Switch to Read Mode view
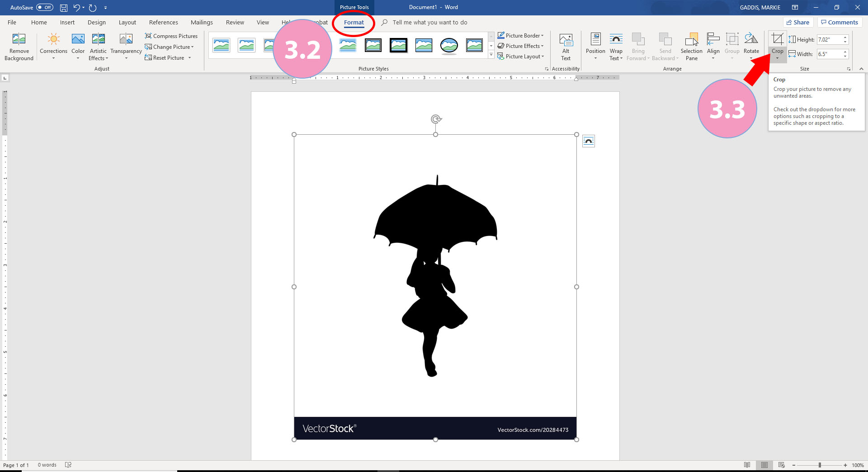Image resolution: width=868 pixels, height=472 pixels. click(747, 465)
